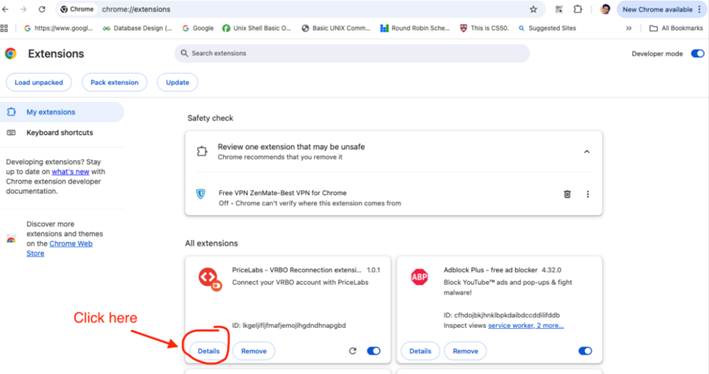Open the what's new link
This screenshot has width=709, height=374.
[x=71, y=172]
